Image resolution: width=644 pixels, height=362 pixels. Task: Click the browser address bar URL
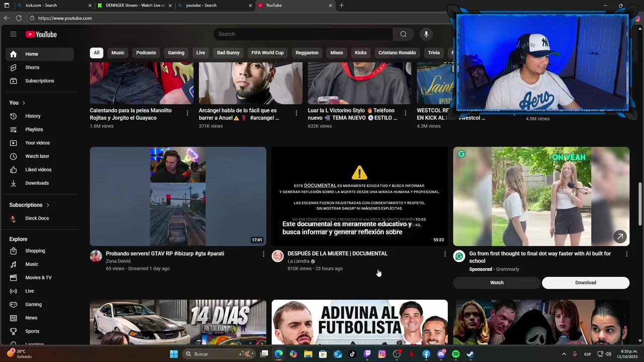click(65, 18)
